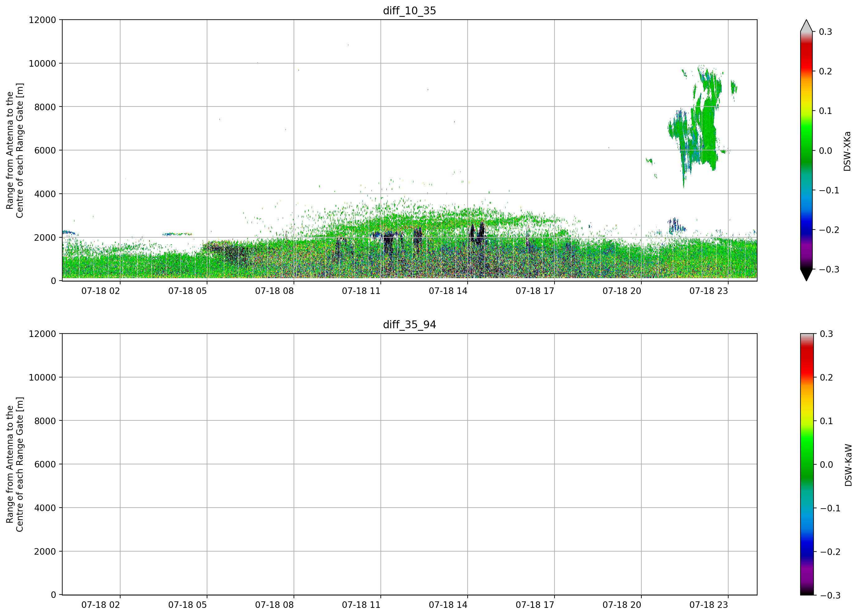The height and width of the screenshot is (616, 859).
Task: Select the DSW-KaW colorbar label
Action: click(x=848, y=465)
